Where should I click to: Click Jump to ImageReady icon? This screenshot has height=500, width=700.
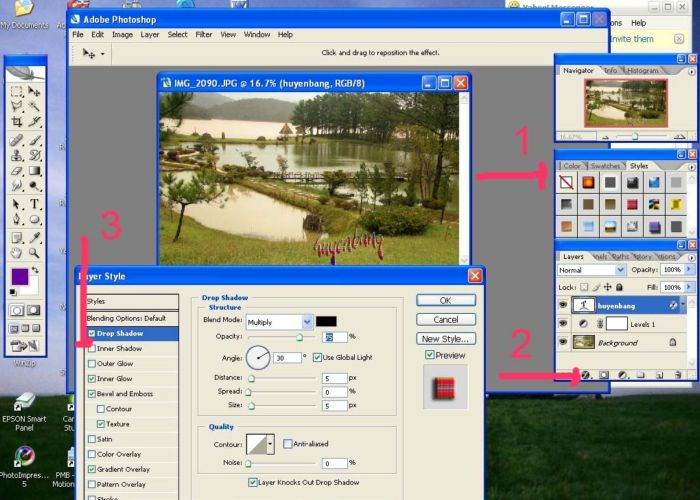(x=25, y=346)
